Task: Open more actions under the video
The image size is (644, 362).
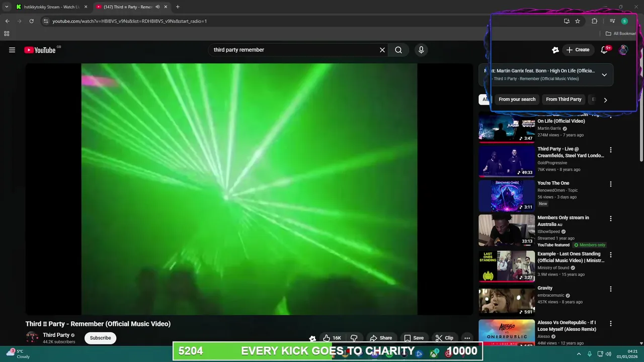Action: [x=467, y=338]
